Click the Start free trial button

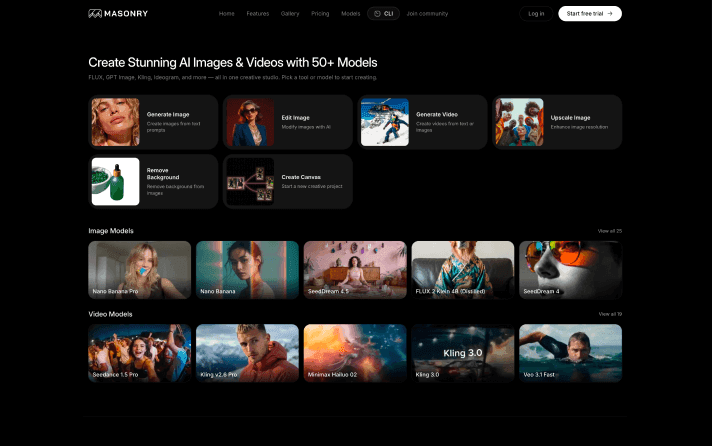(590, 14)
